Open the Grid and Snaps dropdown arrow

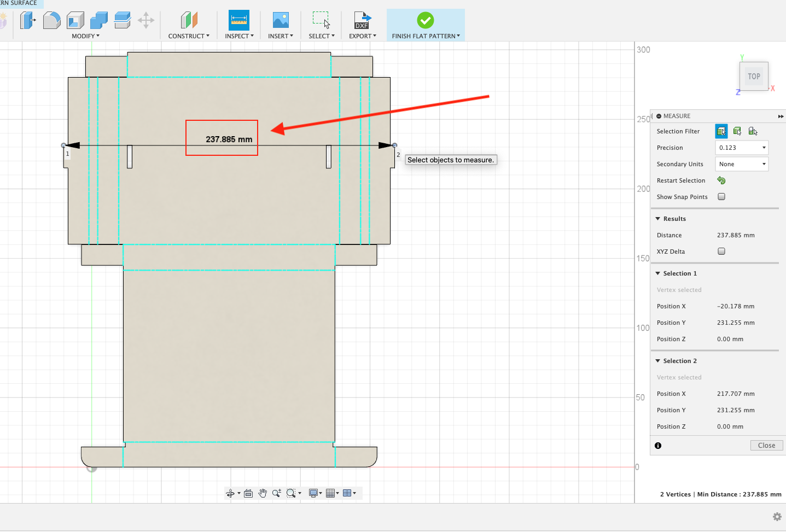[337, 494]
